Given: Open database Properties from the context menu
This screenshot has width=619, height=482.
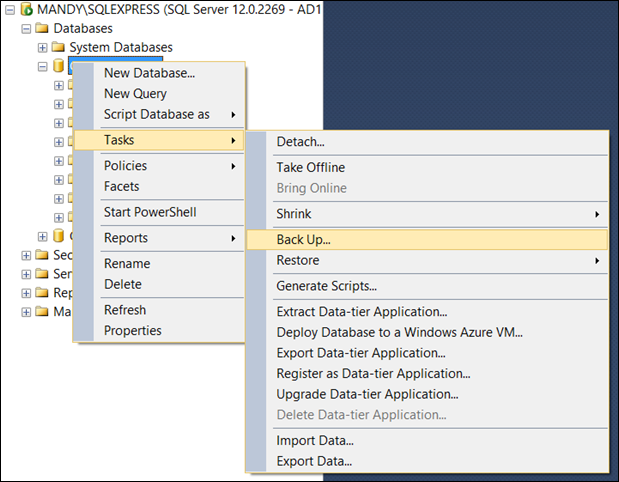Looking at the screenshot, I should [132, 330].
